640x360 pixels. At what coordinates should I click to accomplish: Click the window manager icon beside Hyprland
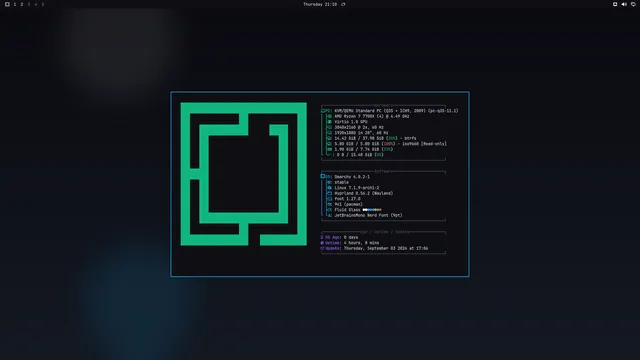pos(329,193)
